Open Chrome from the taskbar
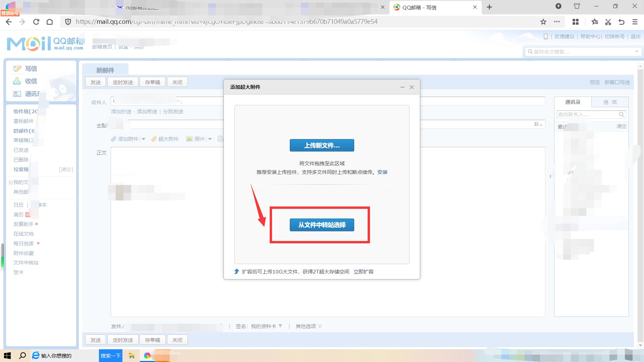The height and width of the screenshot is (362, 644). tap(147, 356)
